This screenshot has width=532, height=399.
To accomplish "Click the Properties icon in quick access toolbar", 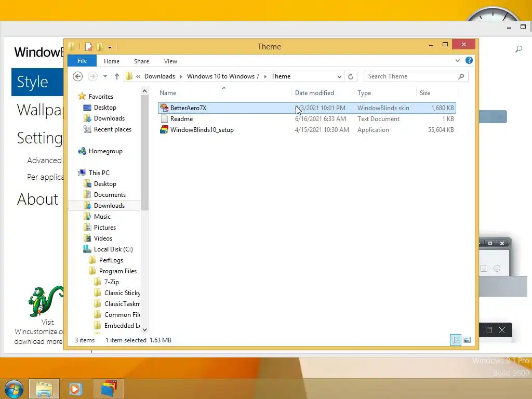I will (x=88, y=46).
